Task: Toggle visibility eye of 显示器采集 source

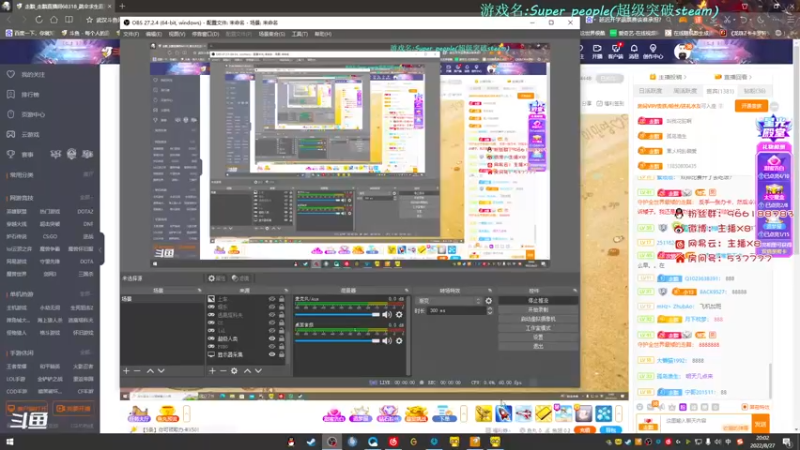Action: pyautogui.click(x=272, y=354)
